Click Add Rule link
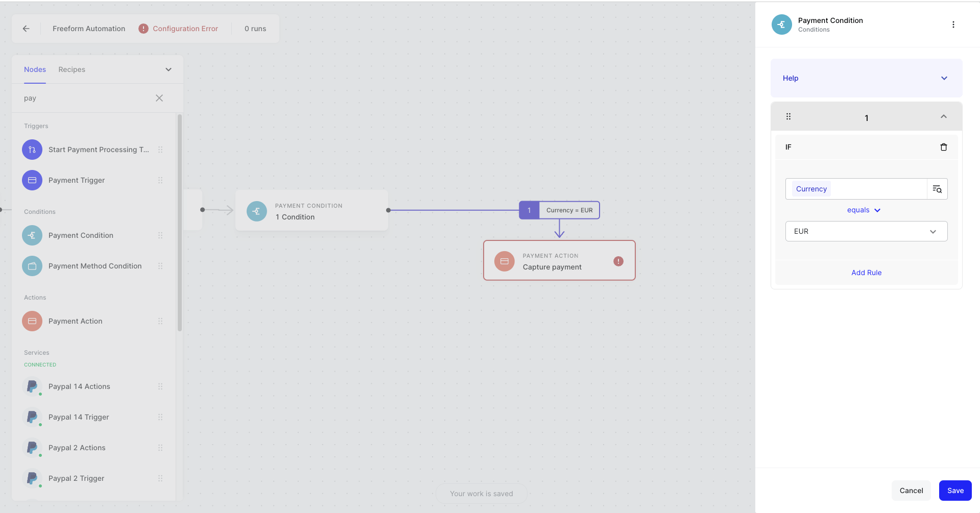980x513 pixels. click(866, 273)
